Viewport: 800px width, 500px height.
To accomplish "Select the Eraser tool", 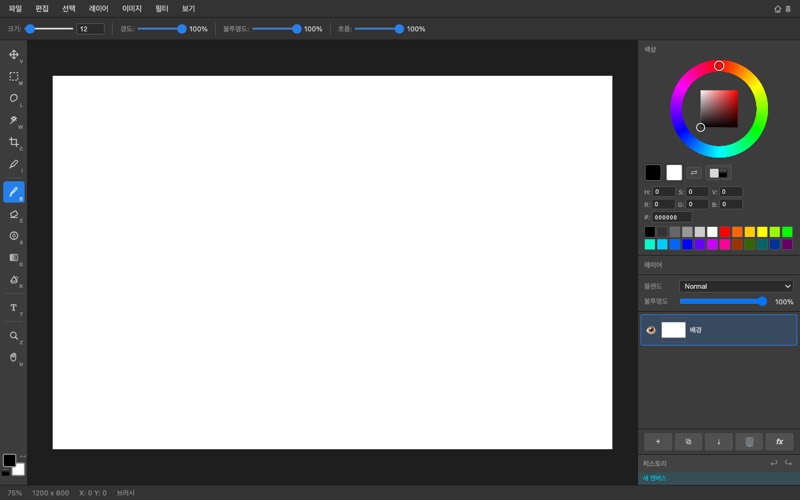I will (x=14, y=214).
